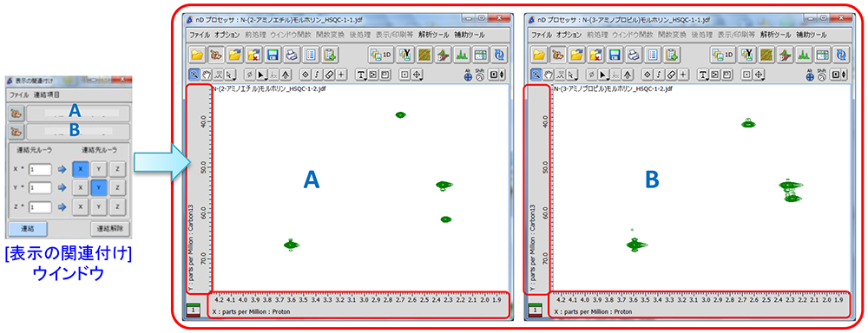Toggle the Y target ruler button in Y row
The width and height of the screenshot is (868, 333).
(99, 188)
